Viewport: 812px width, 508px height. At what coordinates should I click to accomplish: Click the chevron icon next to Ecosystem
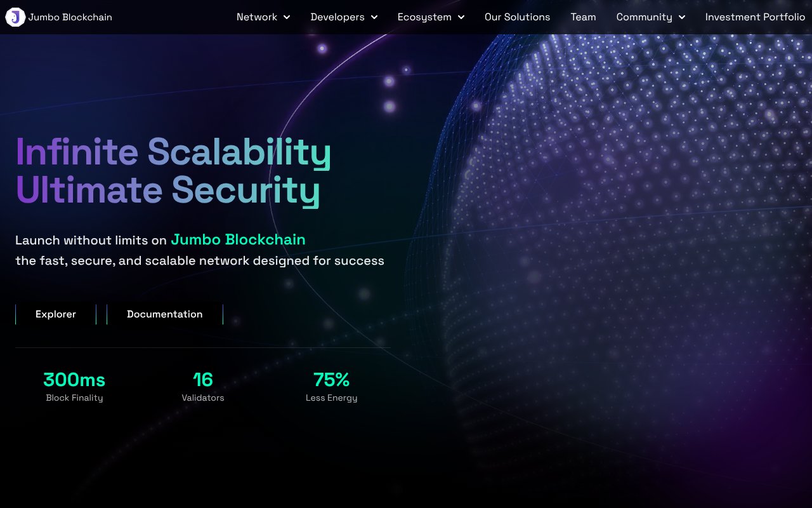[461, 17]
